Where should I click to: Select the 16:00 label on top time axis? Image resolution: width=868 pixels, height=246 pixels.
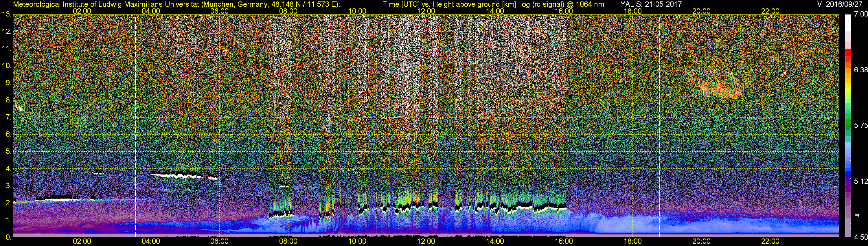click(x=564, y=11)
